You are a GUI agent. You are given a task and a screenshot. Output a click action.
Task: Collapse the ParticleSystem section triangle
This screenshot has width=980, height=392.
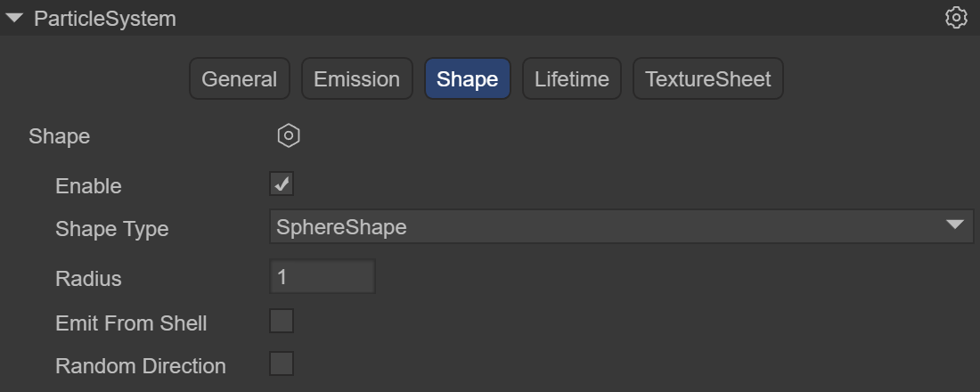click(x=14, y=18)
